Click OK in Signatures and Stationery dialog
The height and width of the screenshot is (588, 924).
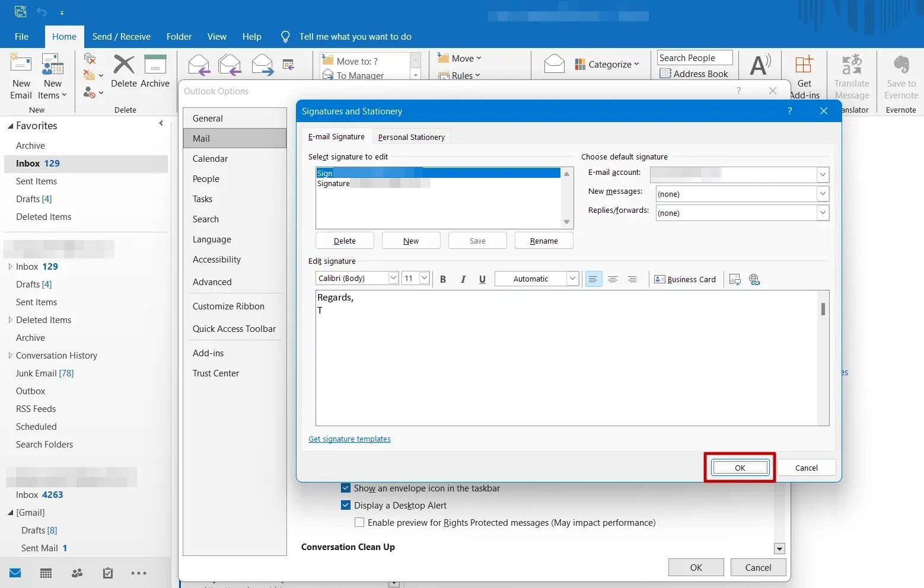[740, 468]
